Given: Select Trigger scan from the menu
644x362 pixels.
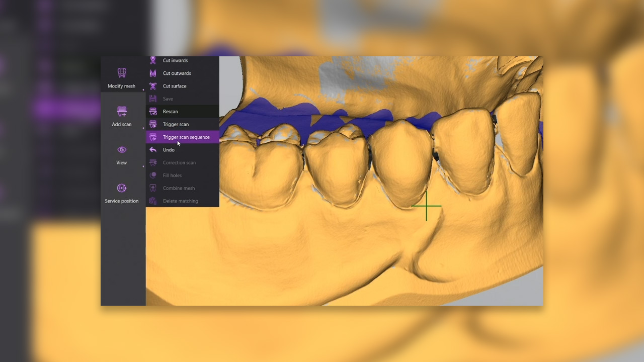Looking at the screenshot, I should (183, 124).
